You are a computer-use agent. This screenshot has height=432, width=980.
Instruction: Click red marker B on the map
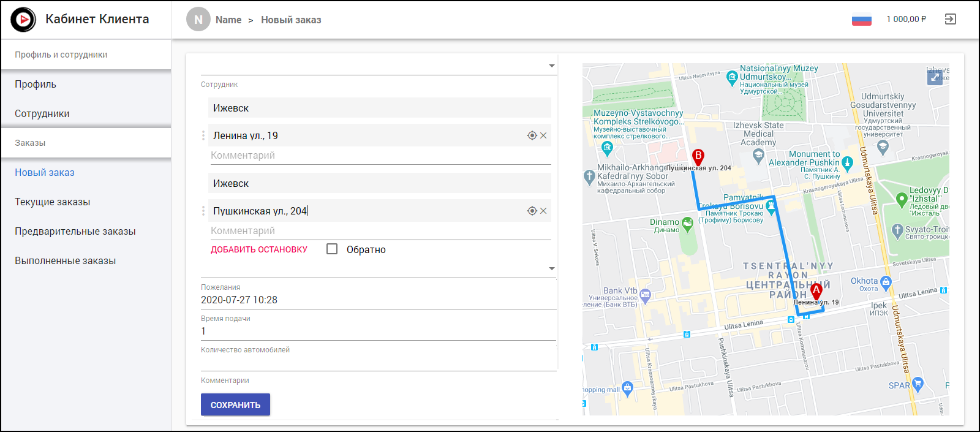point(698,157)
